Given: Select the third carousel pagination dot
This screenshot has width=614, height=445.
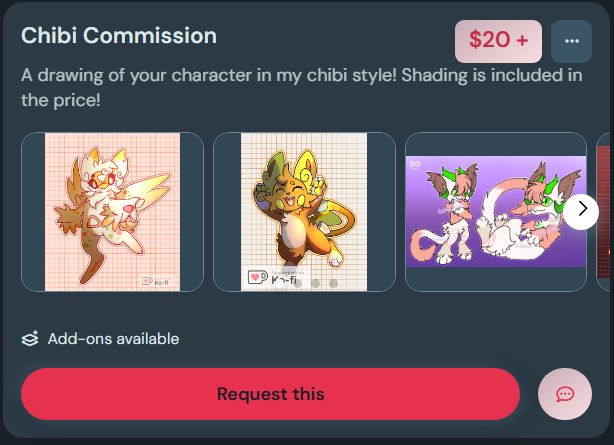Looking at the screenshot, I should click(316, 283).
